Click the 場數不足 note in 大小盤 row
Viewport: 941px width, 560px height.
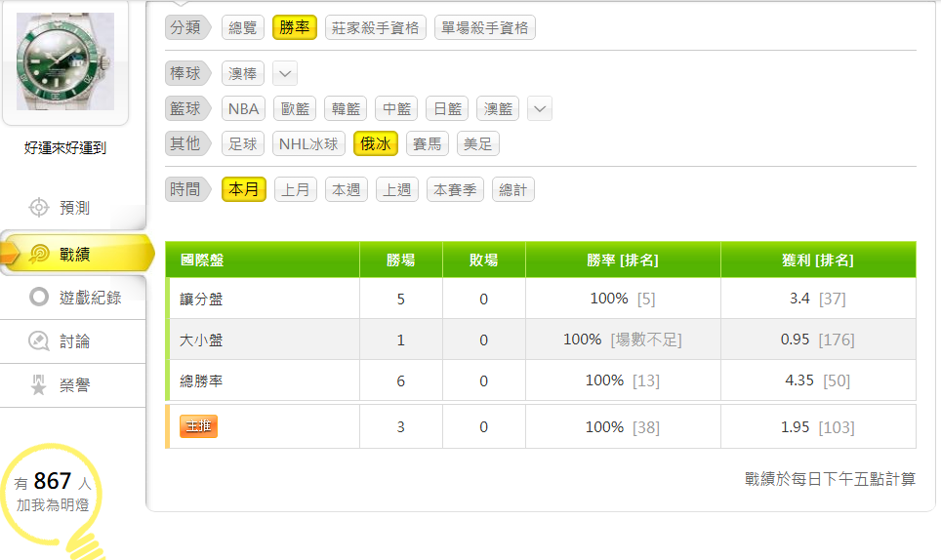coord(646,340)
